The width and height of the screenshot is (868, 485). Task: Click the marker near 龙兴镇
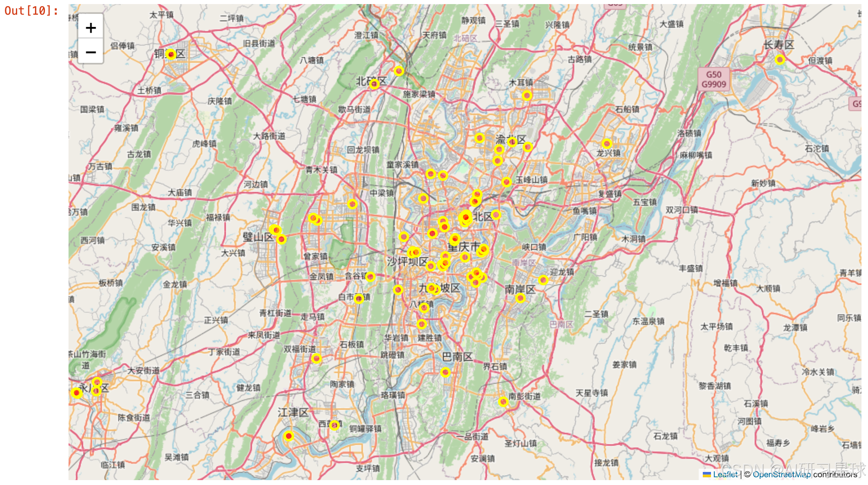(607, 144)
